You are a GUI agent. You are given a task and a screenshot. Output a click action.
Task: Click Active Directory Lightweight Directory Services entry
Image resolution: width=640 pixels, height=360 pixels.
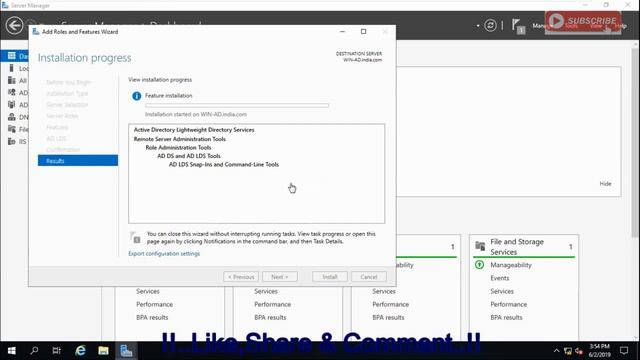point(194,130)
